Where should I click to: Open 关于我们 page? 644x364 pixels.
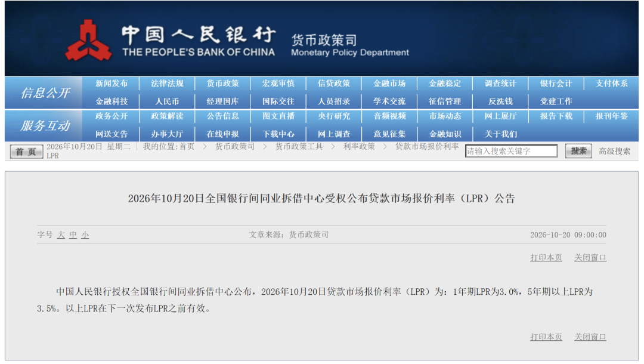[x=500, y=134]
